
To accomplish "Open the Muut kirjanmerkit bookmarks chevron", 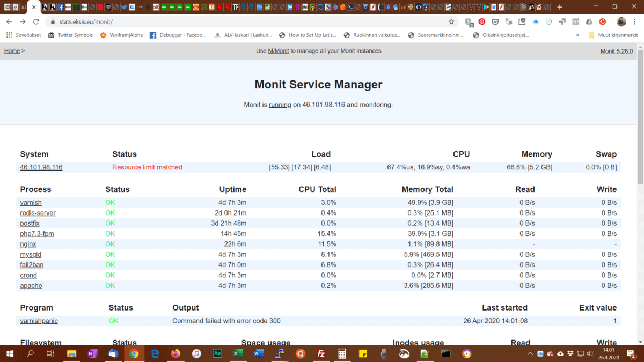I will pyautogui.click(x=578, y=34).
